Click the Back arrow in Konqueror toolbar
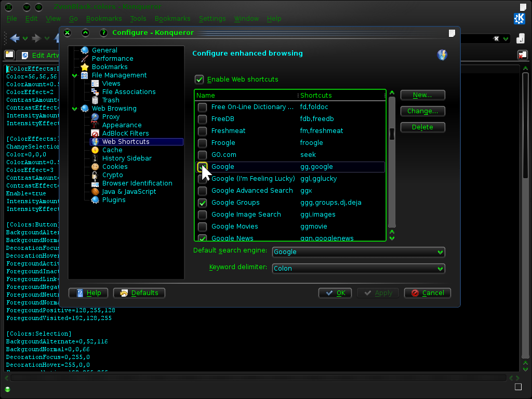This screenshot has width=532, height=399. 15,38
